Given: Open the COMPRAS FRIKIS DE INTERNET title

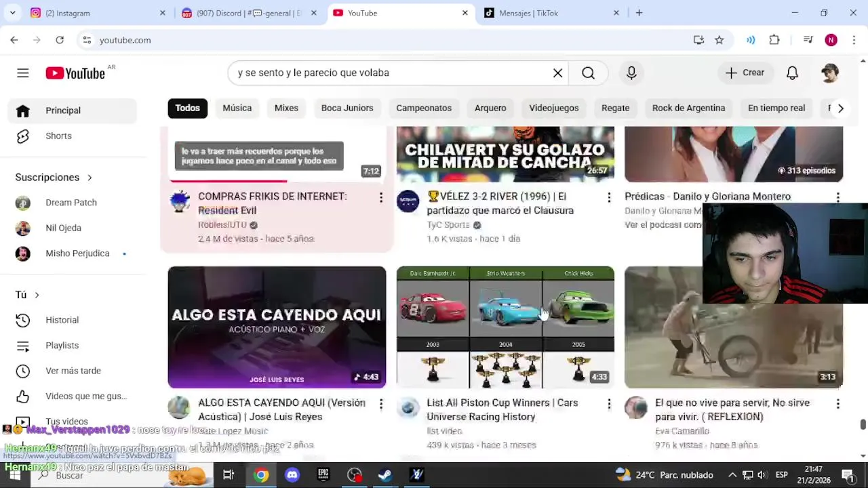Looking at the screenshot, I should (272, 203).
